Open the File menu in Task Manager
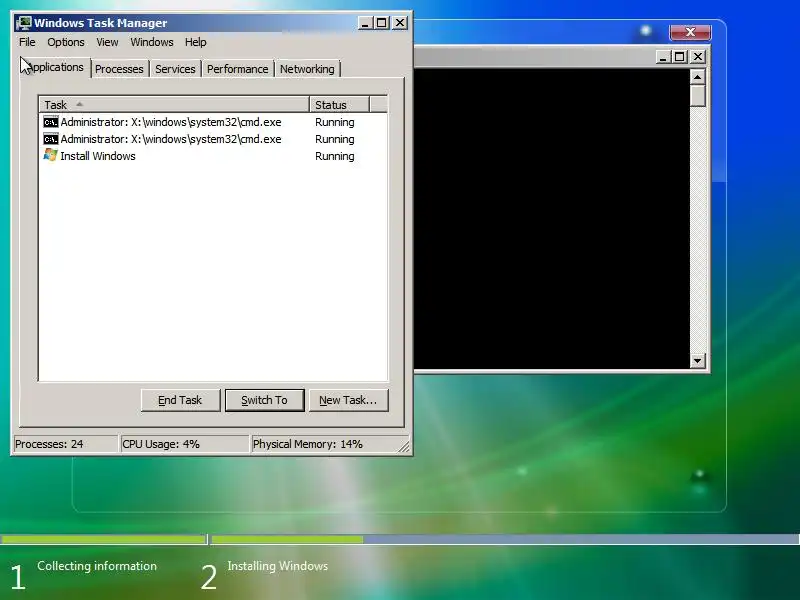 27,42
